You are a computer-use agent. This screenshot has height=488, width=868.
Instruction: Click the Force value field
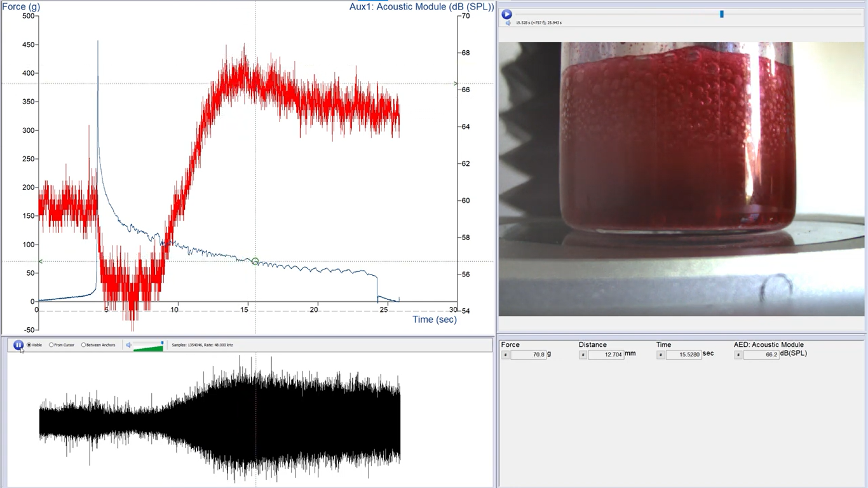pyautogui.click(x=529, y=355)
